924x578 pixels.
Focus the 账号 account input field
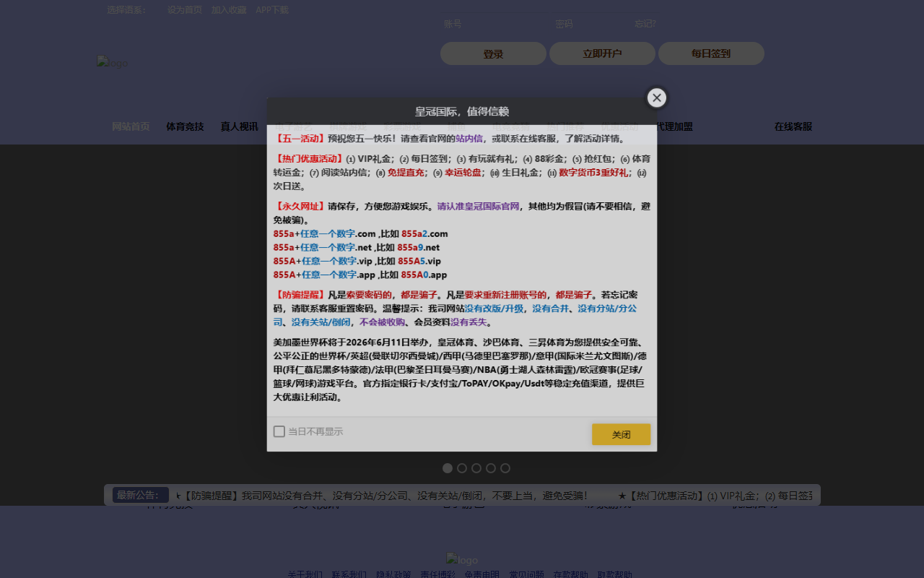pos(494,24)
